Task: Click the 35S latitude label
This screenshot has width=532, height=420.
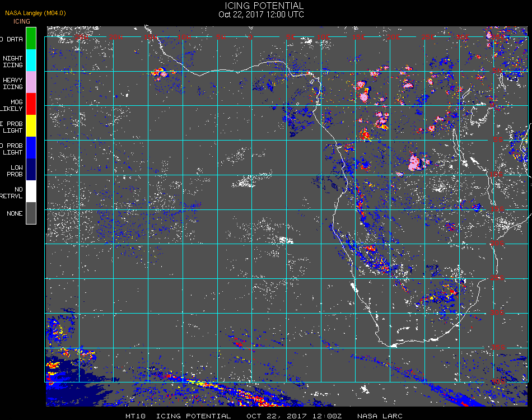Action: tap(498, 347)
